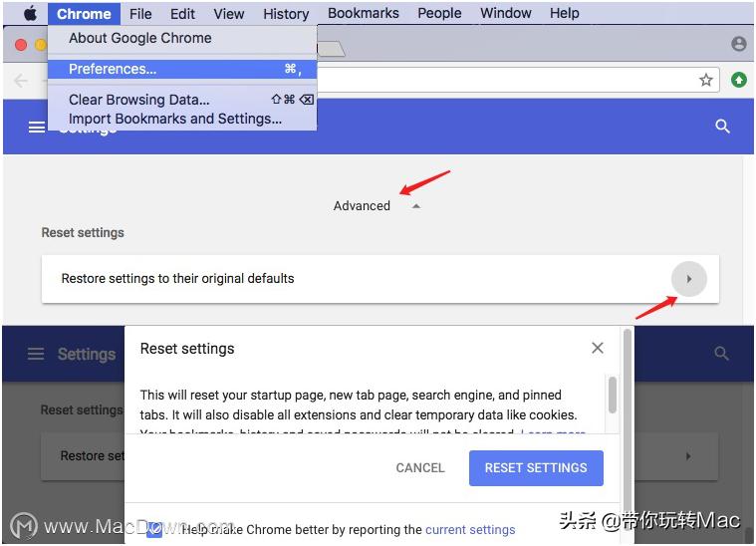Click the RESET SETTINGS button
756x546 pixels.
536,468
